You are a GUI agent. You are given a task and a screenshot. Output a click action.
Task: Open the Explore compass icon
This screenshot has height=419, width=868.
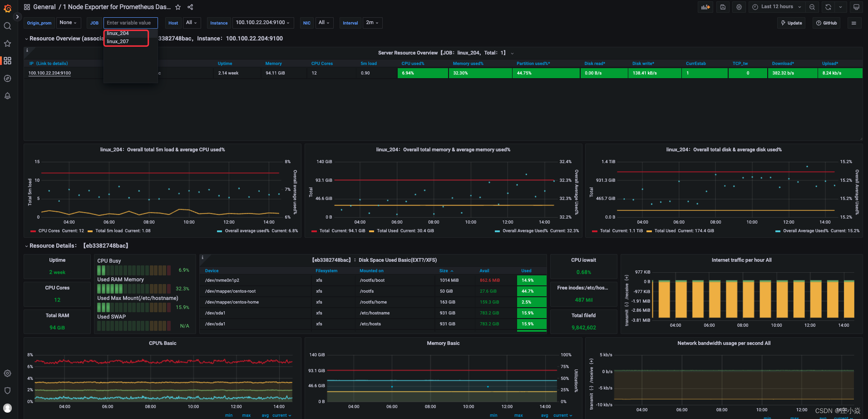pos(7,78)
